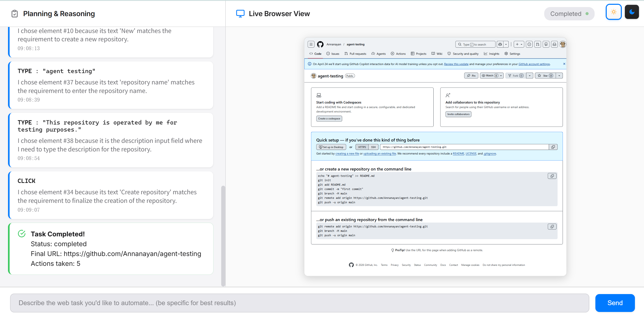Viewport: 644px width, 318px height.
Task: Open 'uploading an existing file' link
Action: 379,154
